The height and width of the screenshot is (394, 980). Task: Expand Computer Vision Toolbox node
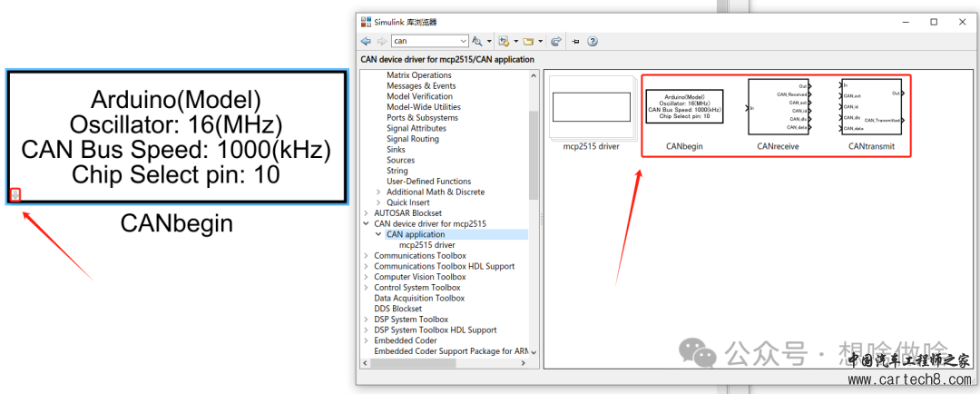click(367, 277)
